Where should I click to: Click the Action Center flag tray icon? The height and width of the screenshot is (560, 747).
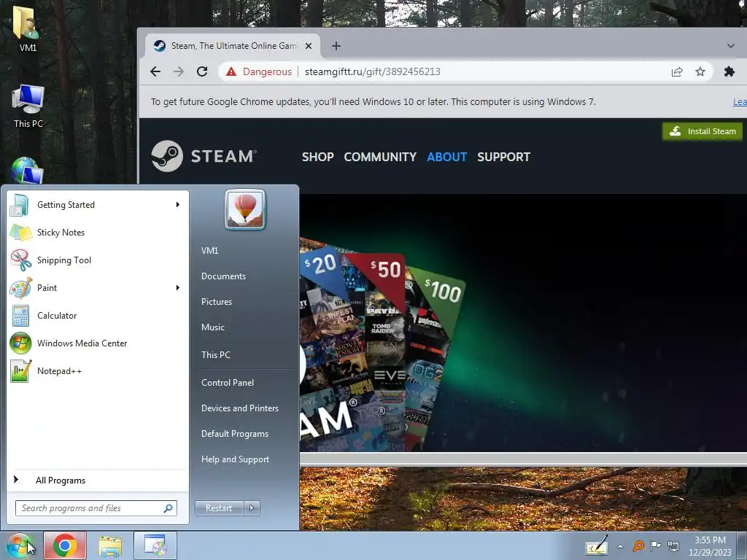(656, 545)
